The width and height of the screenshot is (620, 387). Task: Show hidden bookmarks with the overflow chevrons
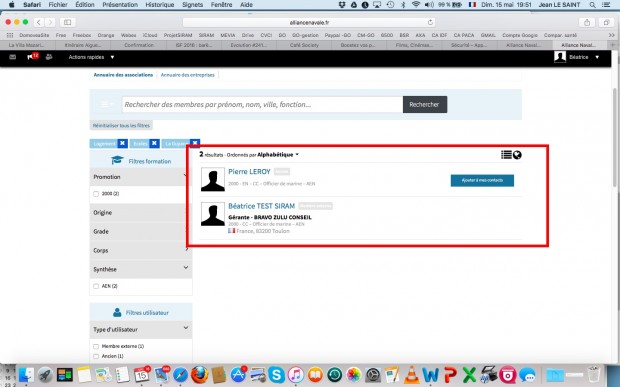click(x=611, y=35)
